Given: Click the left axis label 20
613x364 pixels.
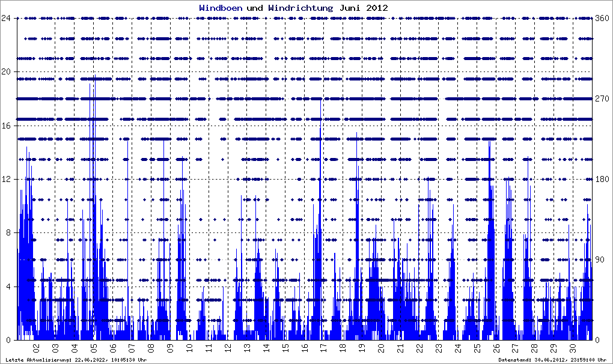Looking at the screenshot, I should click(x=6, y=72).
